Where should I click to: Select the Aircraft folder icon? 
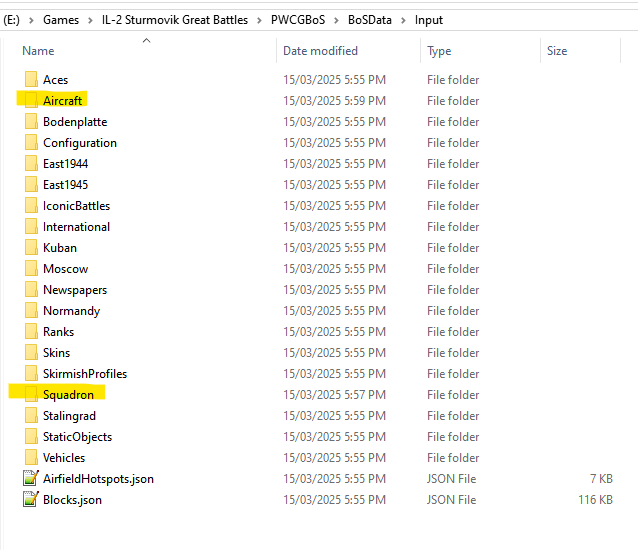coord(31,100)
